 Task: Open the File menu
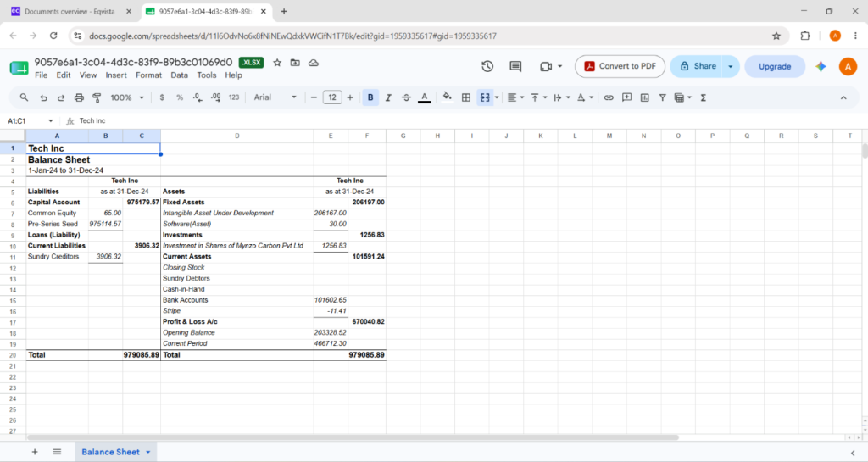click(41, 75)
